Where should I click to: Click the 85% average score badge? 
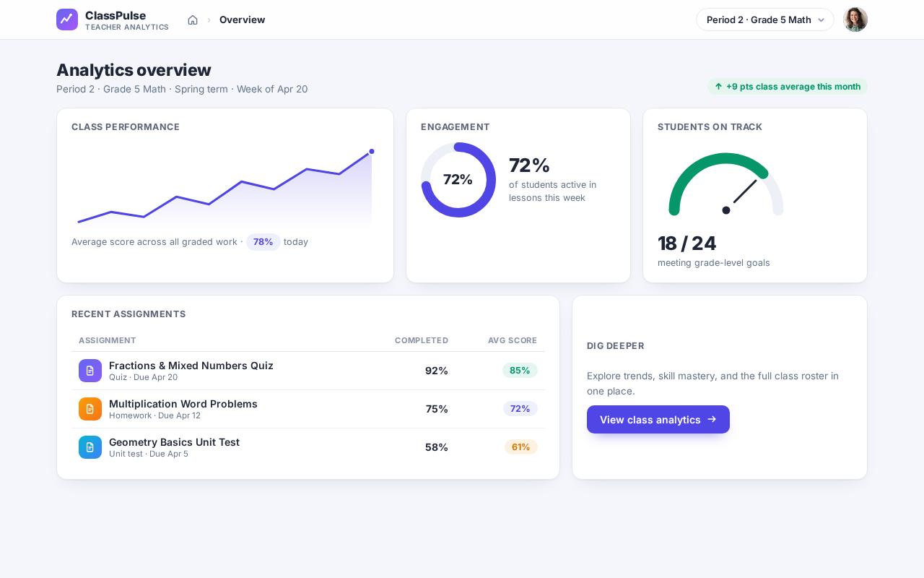520,371
